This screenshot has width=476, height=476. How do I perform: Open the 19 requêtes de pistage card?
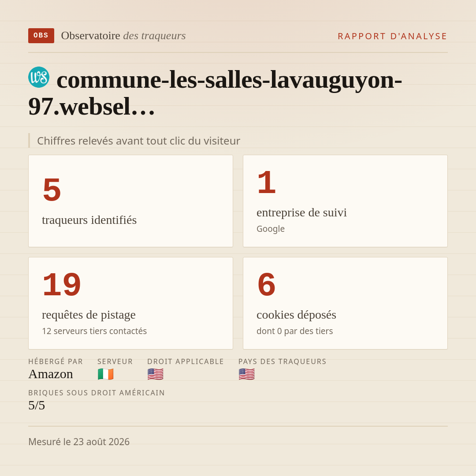tap(130, 303)
